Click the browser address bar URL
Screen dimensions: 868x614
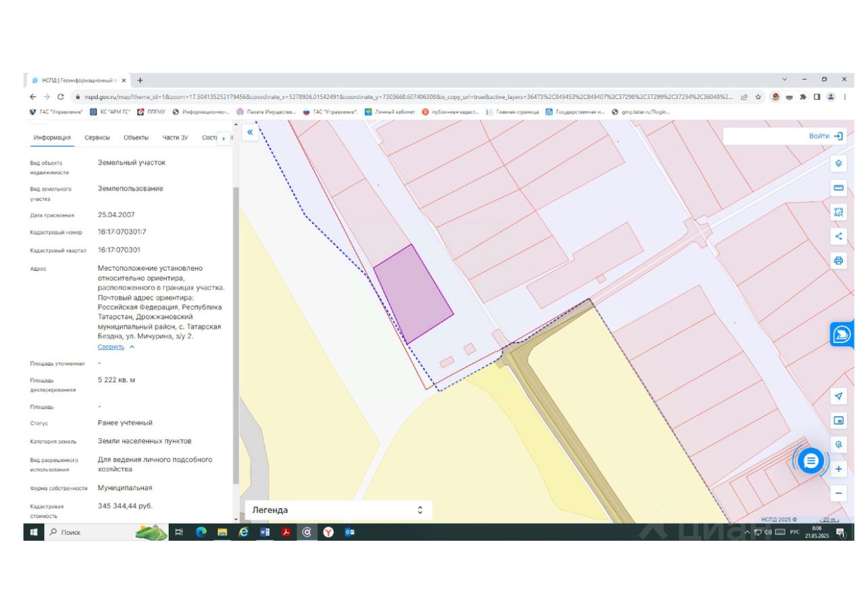[x=408, y=97]
